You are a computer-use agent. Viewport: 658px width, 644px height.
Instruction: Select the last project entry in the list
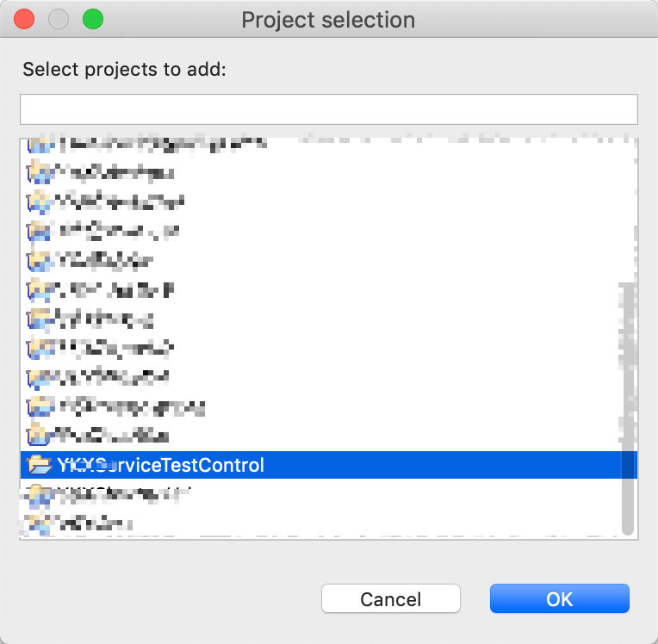coord(95,522)
